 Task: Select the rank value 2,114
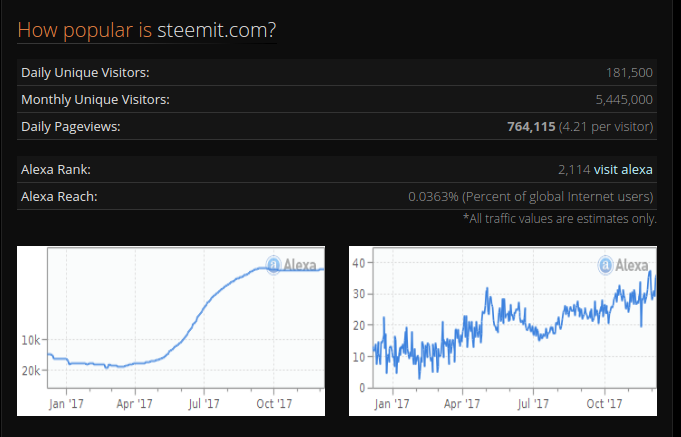click(574, 169)
